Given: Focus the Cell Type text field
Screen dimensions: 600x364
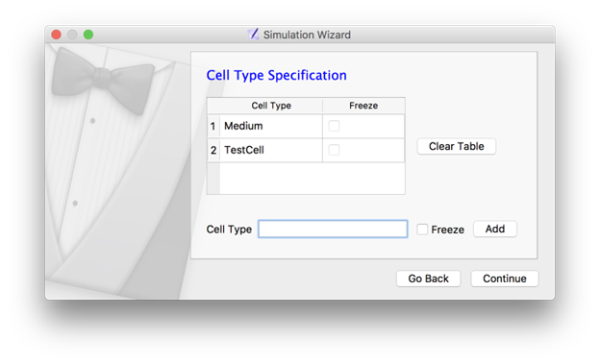Looking at the screenshot, I should point(333,229).
